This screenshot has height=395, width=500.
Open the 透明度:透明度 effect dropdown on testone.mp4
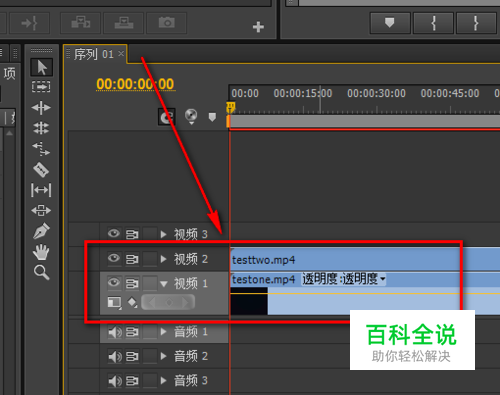[x=344, y=279]
